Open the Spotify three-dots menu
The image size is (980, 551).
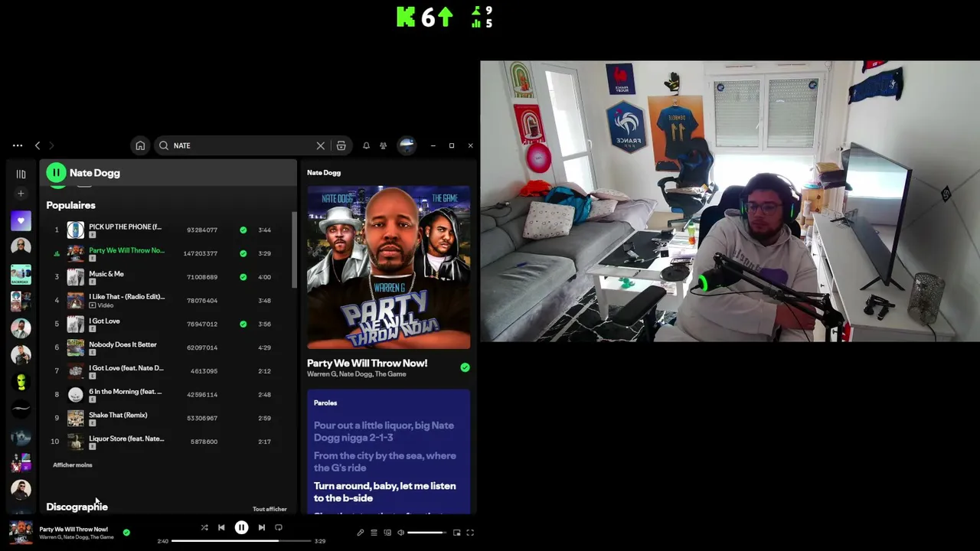click(x=18, y=145)
